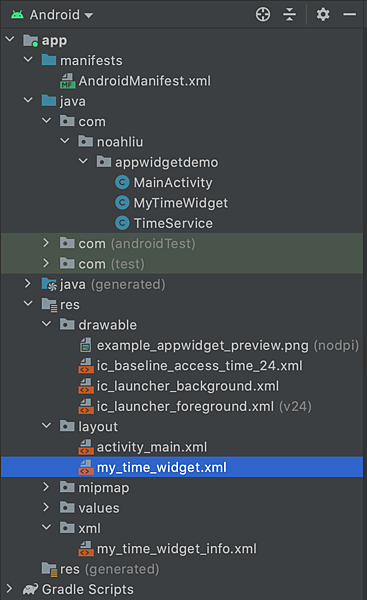This screenshot has height=600, width=367.
Task: Expand the mipmap folder
Action: tap(46, 487)
